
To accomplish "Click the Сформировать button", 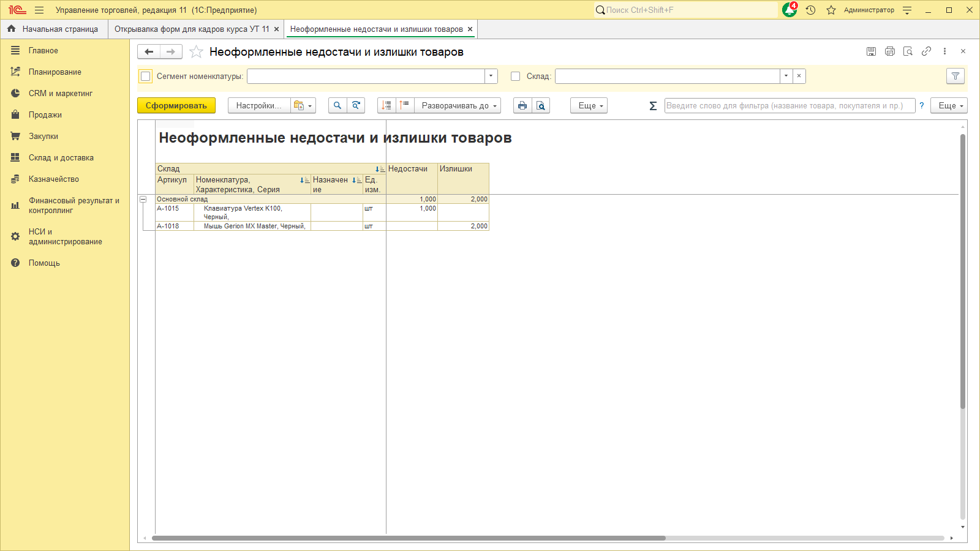I will 176,105.
